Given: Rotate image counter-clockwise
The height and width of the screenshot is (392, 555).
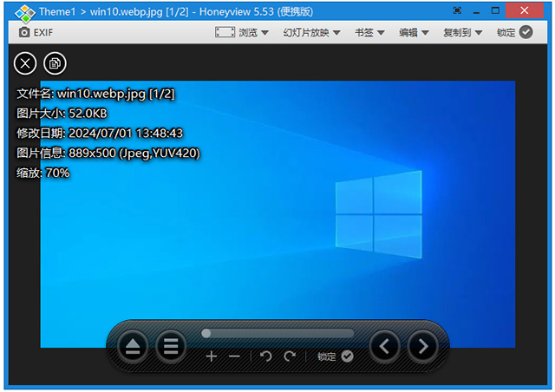Looking at the screenshot, I should point(266,356).
